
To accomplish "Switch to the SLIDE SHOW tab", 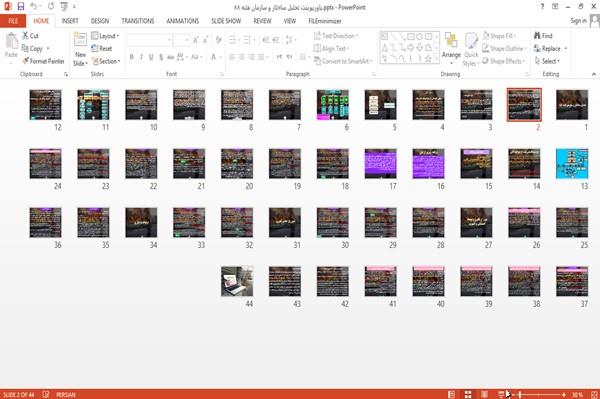I will (226, 21).
